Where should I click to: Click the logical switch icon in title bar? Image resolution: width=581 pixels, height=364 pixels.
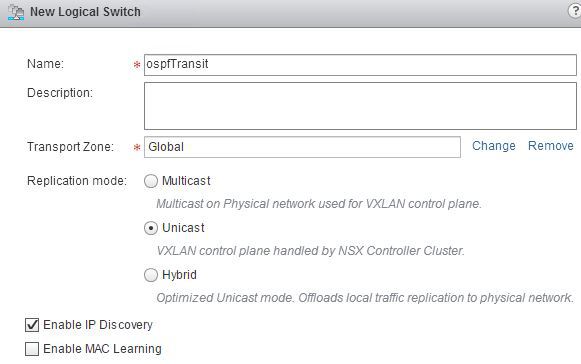(x=16, y=12)
